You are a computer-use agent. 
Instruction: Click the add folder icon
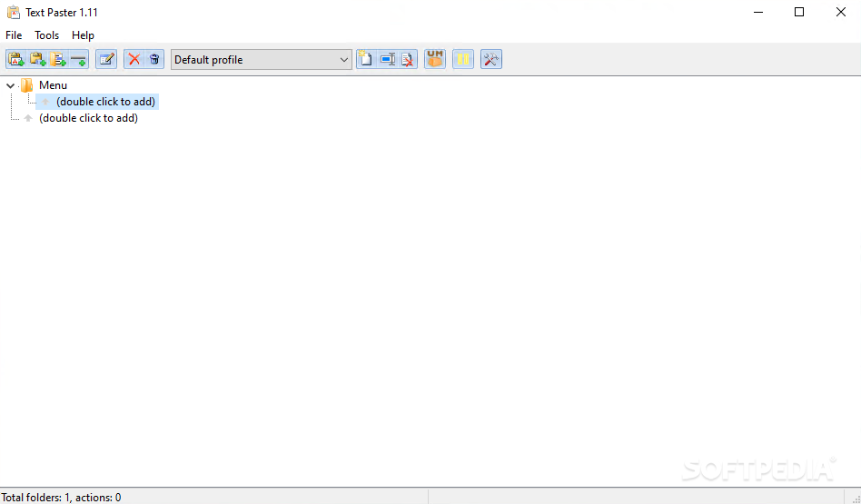pyautogui.click(x=57, y=59)
